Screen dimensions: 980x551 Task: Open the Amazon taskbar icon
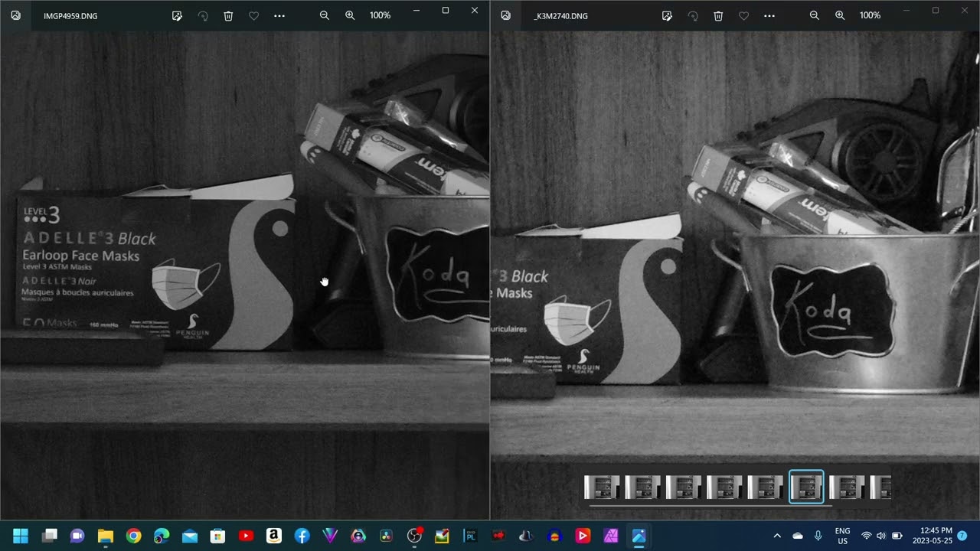click(274, 536)
